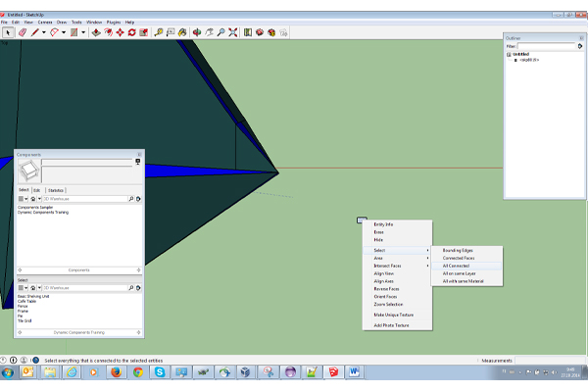Open the Pencil tool dropdown arrow
This screenshot has height=392, width=588.
[44, 32]
